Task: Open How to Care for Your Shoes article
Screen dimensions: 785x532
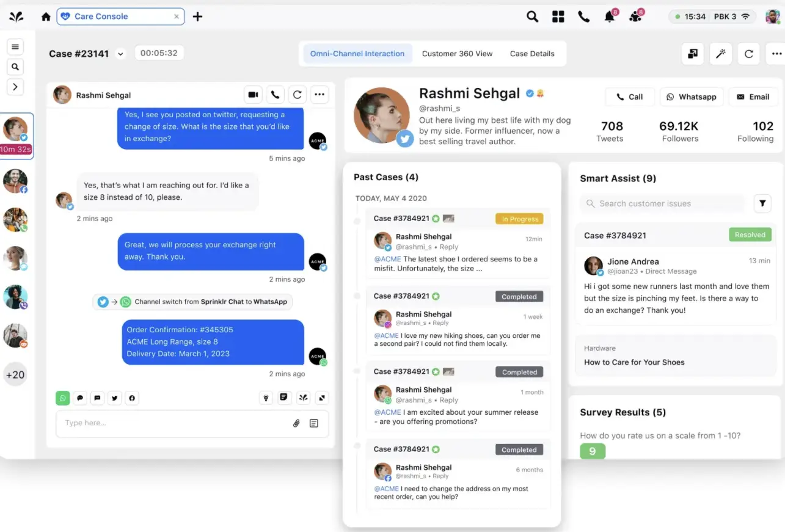Action: coord(676,356)
